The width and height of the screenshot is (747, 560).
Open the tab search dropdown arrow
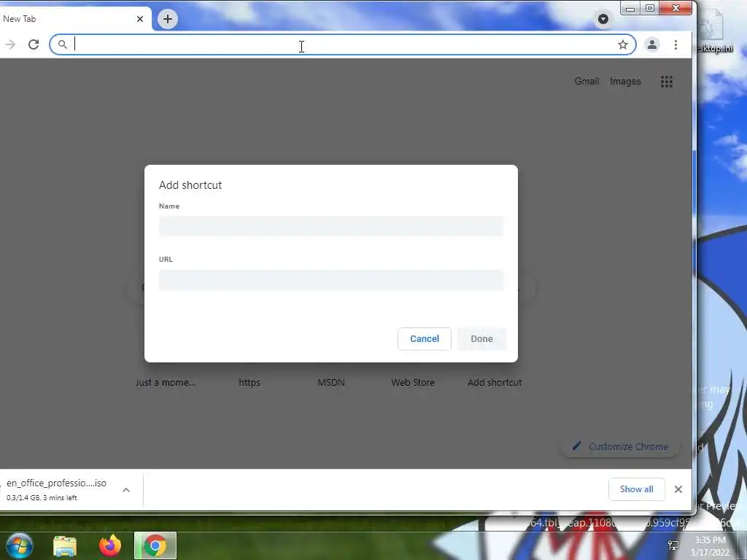603,19
